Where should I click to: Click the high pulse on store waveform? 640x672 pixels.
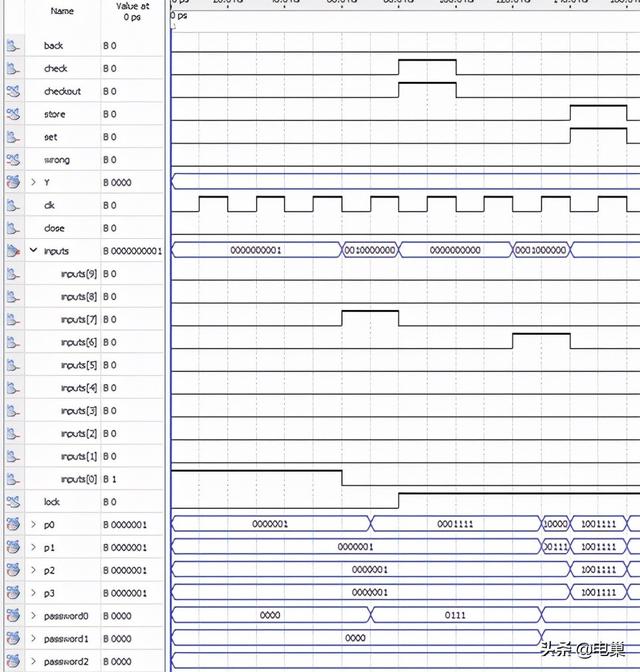598,113
